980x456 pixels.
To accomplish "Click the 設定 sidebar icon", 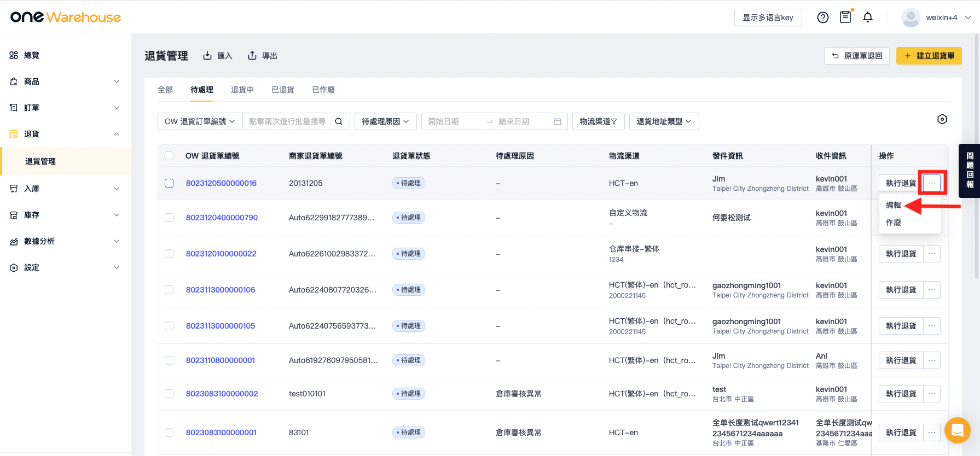I will click(x=14, y=267).
